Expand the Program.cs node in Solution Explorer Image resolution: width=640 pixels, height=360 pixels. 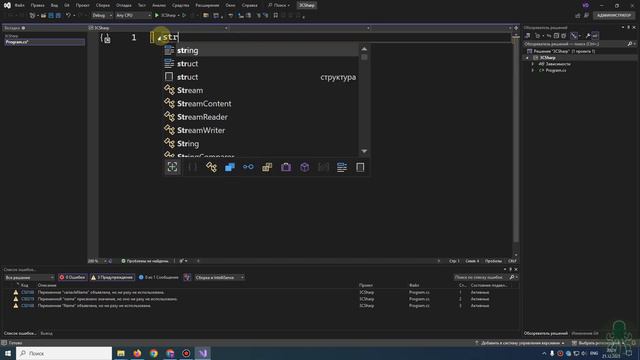(x=532, y=70)
